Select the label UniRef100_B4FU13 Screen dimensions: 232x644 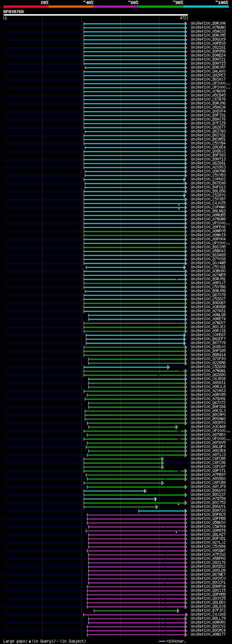pos(208,187)
